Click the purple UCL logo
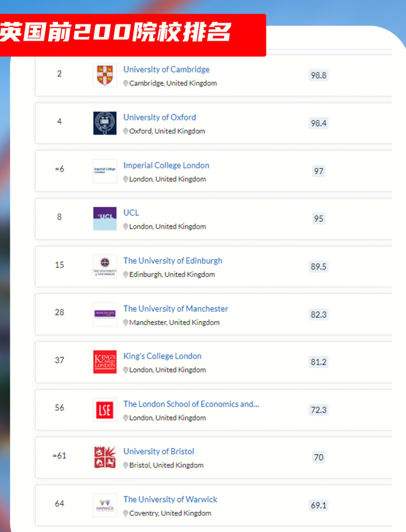Image resolution: width=406 pixels, height=532 pixels. coord(105,218)
